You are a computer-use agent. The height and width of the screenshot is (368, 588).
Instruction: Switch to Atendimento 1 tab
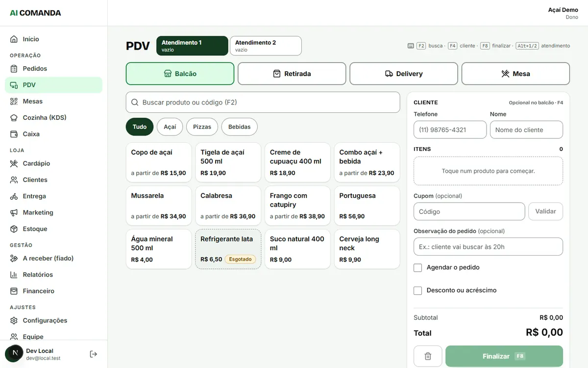coord(192,46)
